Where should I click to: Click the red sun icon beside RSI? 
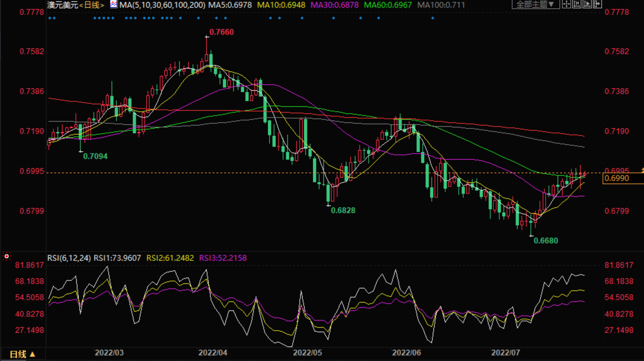[x=6, y=256]
